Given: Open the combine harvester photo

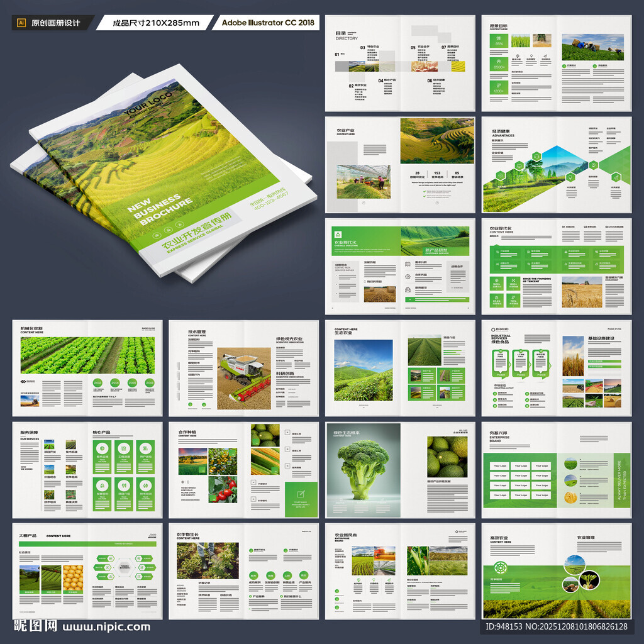Looking at the screenshot, I should click(x=243, y=378).
